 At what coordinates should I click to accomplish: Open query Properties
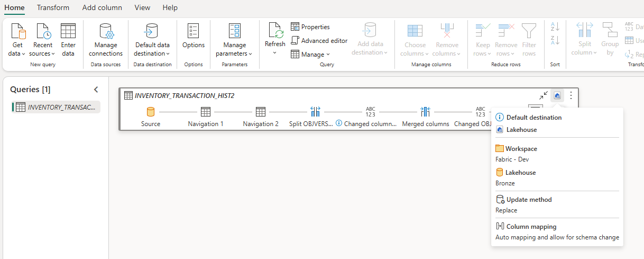tap(310, 27)
